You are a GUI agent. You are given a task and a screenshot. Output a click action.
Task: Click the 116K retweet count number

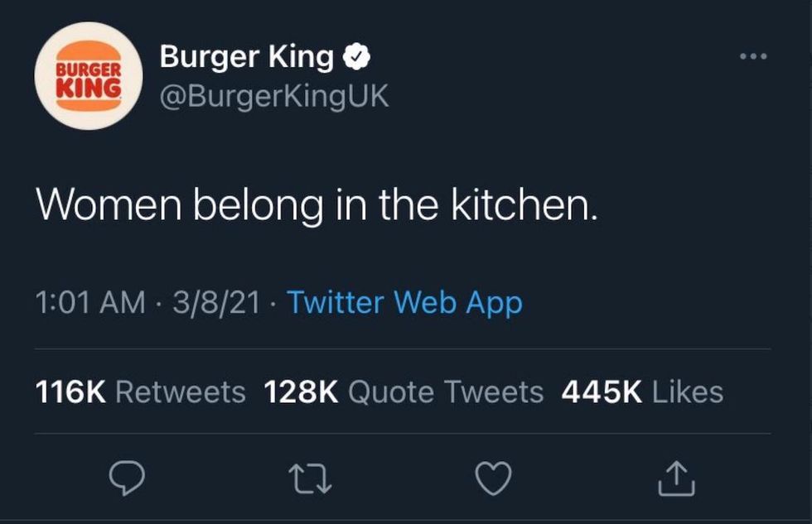click(70, 392)
